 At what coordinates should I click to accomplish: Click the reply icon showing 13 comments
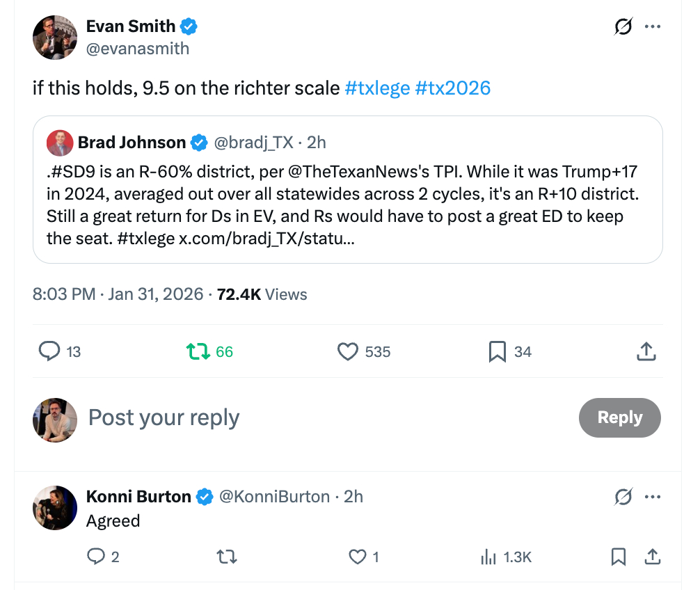49,351
